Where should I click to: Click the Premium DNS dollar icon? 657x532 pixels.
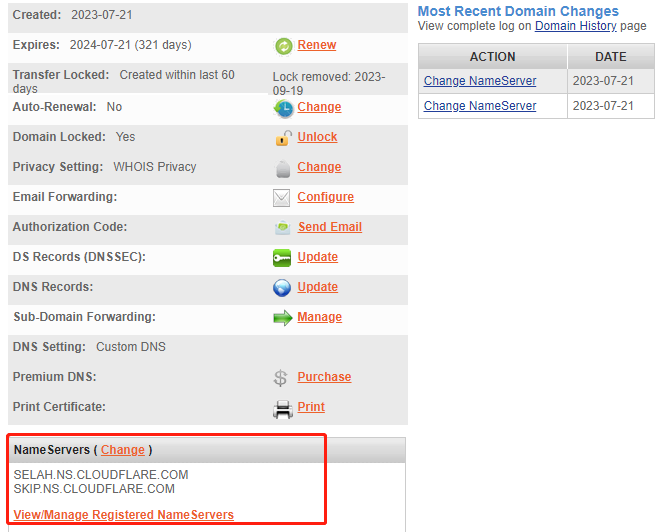pos(282,378)
